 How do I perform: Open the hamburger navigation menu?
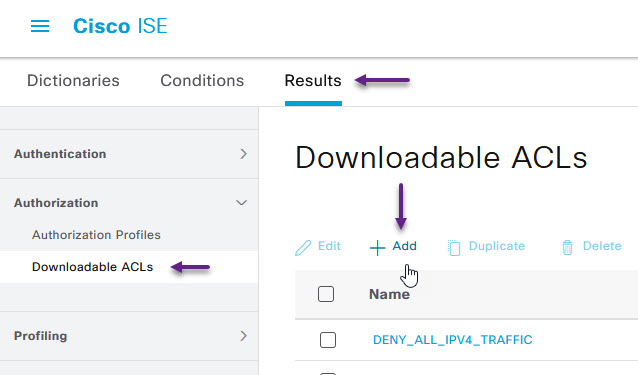click(40, 26)
